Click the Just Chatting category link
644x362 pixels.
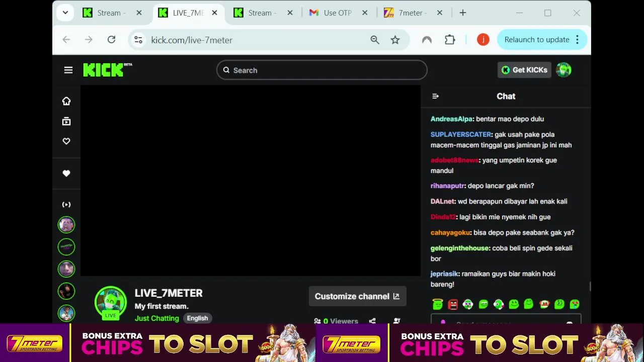coord(157,318)
